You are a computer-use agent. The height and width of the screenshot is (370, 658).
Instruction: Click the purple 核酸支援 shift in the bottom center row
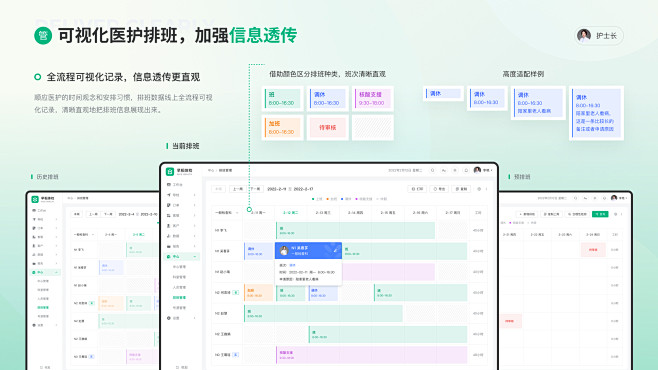coord(371,354)
